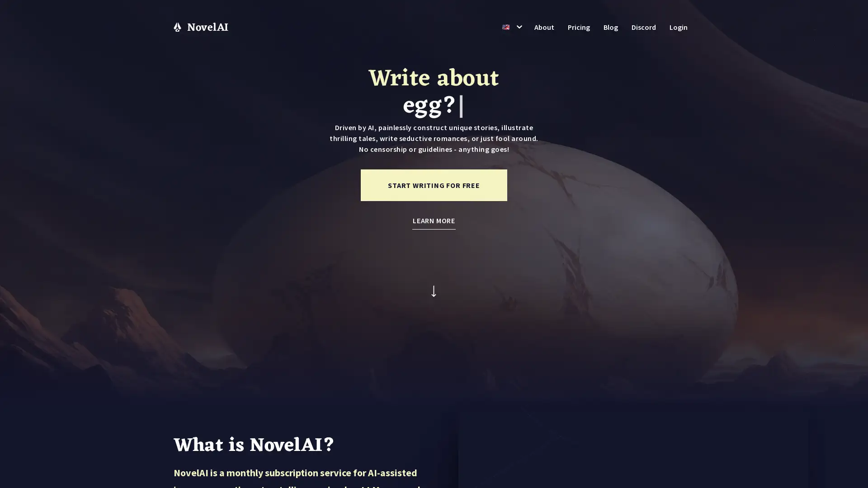The height and width of the screenshot is (488, 868).
Task: Click START WRITING FOR FREE button
Action: point(434,185)
